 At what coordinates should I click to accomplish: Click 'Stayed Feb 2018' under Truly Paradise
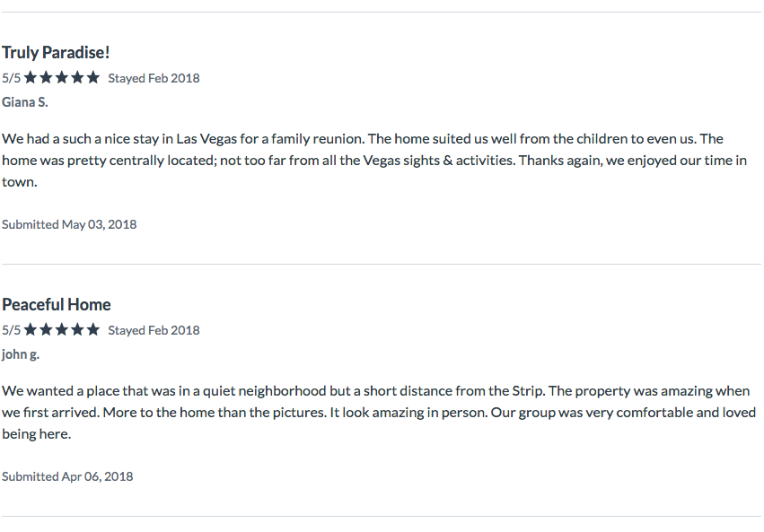tap(154, 78)
